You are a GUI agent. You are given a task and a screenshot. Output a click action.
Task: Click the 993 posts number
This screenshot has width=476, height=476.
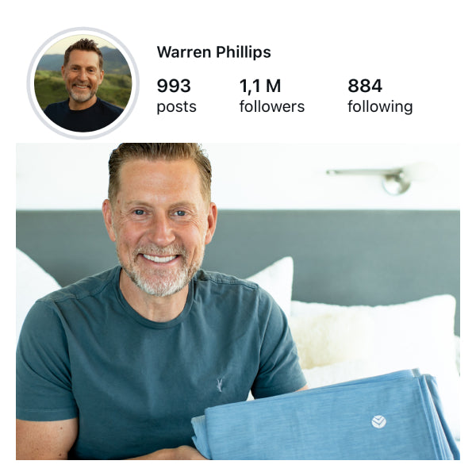174,86
